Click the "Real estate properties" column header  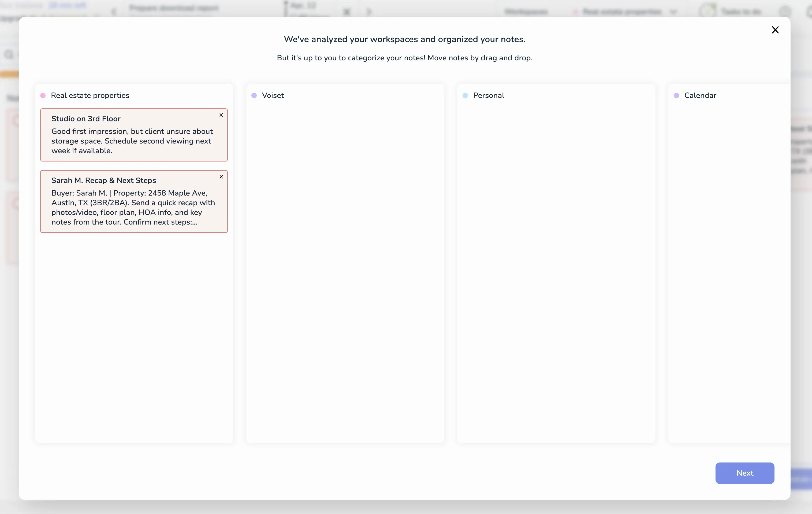pos(90,96)
